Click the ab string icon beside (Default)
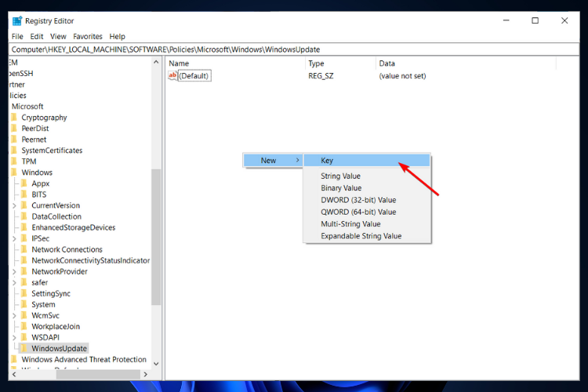The height and width of the screenshot is (392, 588). pos(172,75)
